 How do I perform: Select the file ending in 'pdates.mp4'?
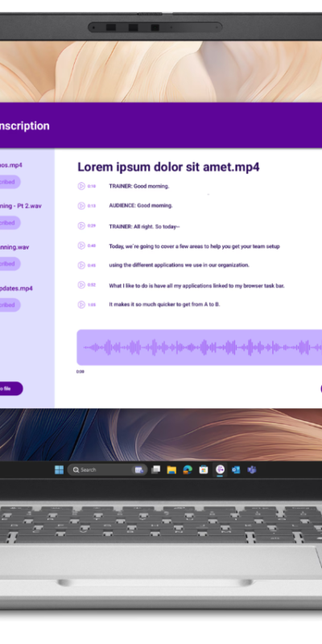click(16, 288)
